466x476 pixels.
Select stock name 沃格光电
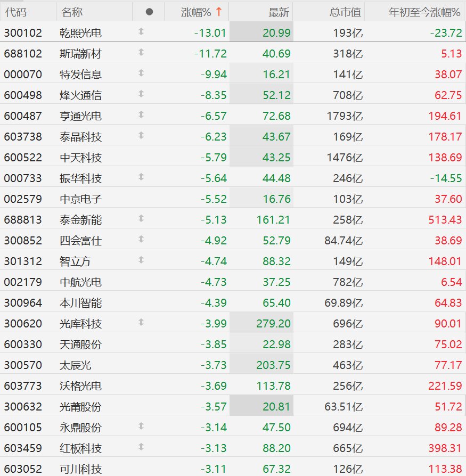click(80, 386)
